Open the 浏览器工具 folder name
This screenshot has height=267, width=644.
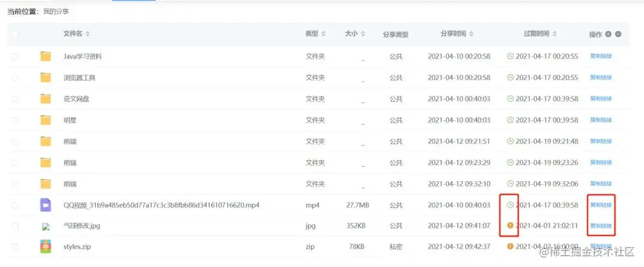point(79,77)
